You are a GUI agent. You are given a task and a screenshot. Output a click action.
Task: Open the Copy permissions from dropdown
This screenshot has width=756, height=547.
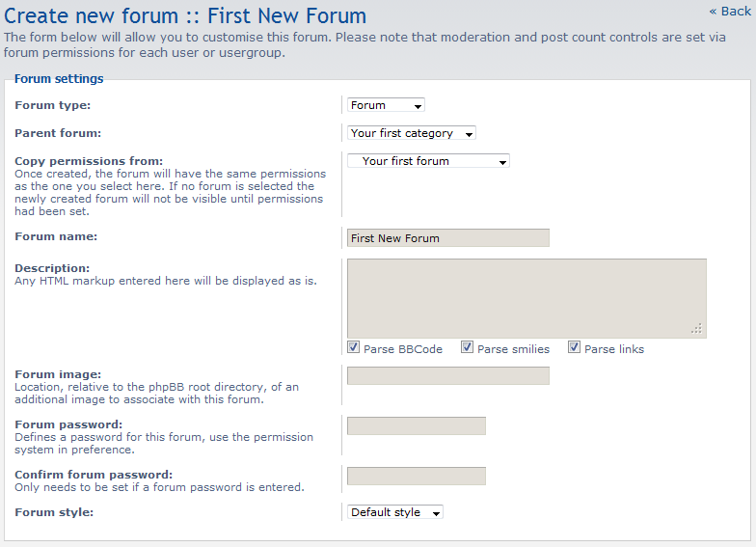tap(428, 161)
